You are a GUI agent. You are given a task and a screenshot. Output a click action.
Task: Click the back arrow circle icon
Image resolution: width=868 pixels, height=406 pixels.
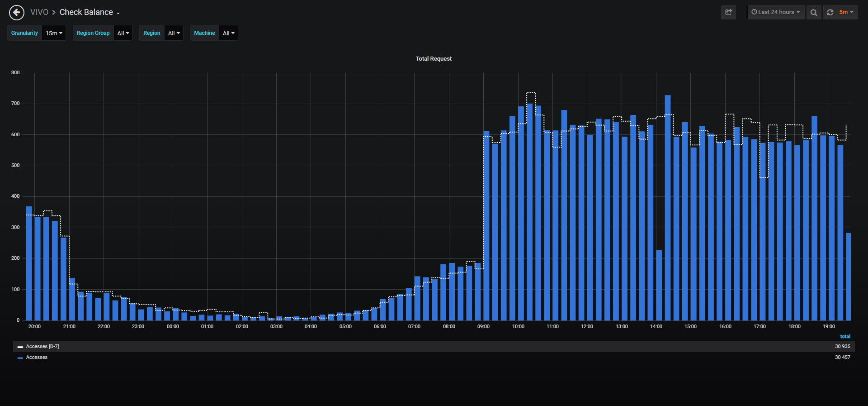[17, 12]
